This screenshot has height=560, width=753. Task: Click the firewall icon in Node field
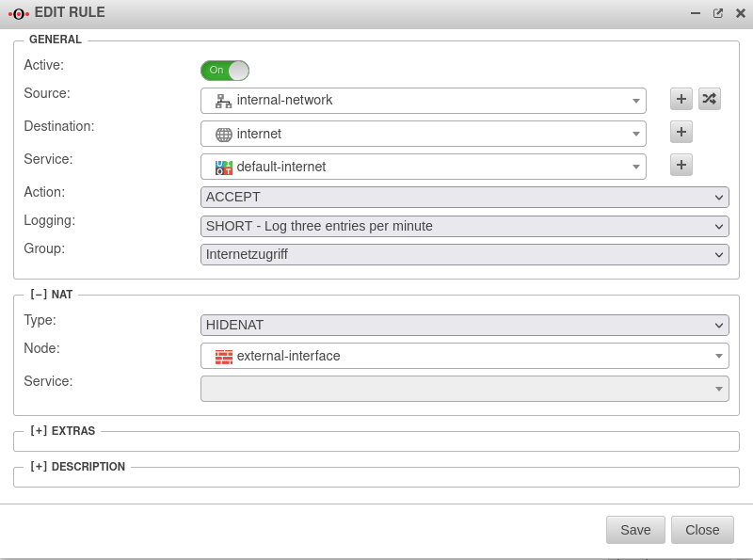coord(223,356)
